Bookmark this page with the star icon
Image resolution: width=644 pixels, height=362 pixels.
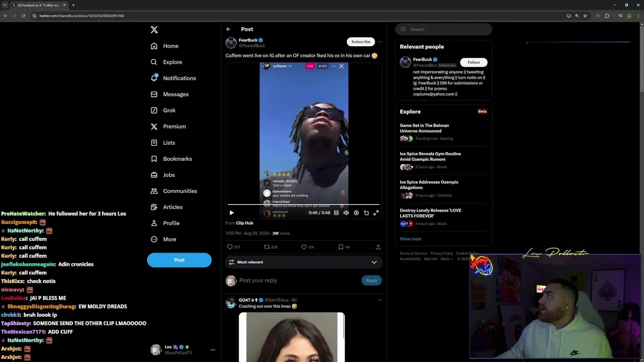coord(585,16)
